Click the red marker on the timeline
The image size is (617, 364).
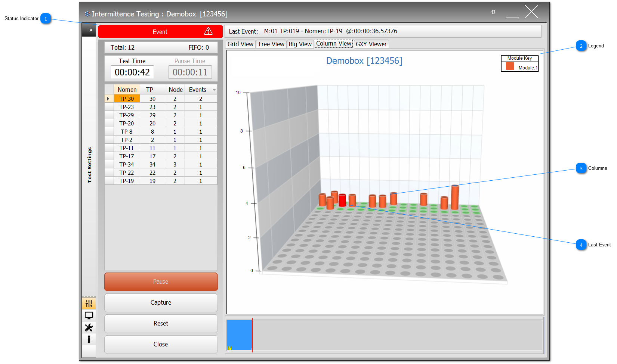[252, 335]
